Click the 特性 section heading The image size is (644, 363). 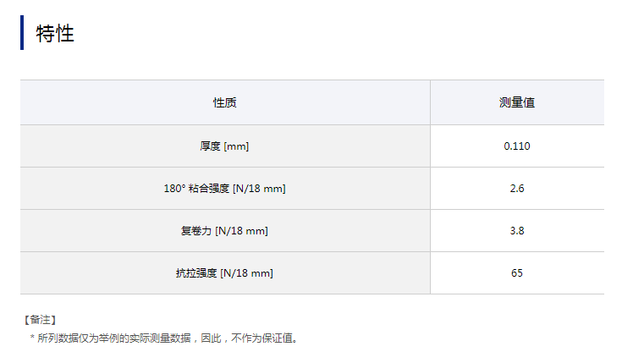pos(55,34)
